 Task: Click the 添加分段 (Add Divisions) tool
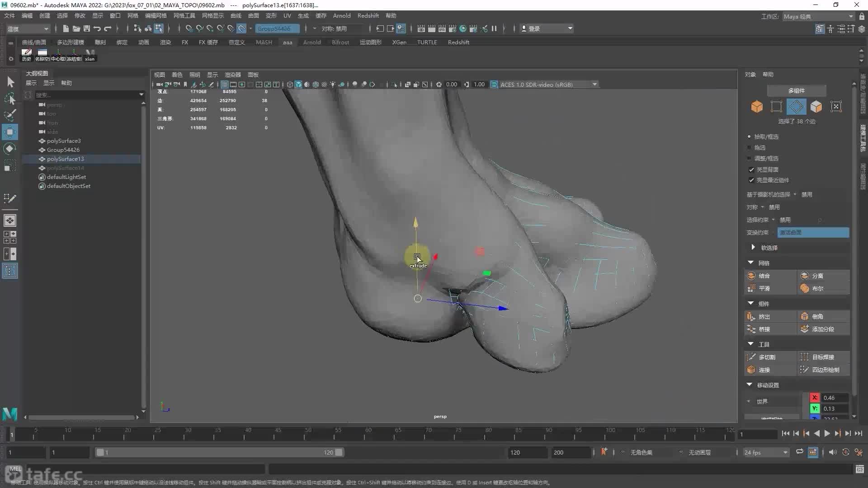point(823,329)
